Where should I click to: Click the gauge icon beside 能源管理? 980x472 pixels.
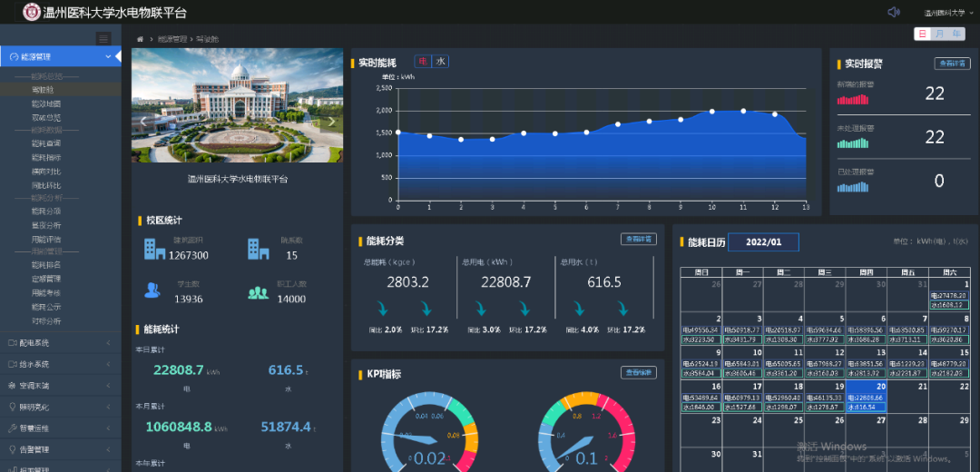pyautogui.click(x=14, y=57)
